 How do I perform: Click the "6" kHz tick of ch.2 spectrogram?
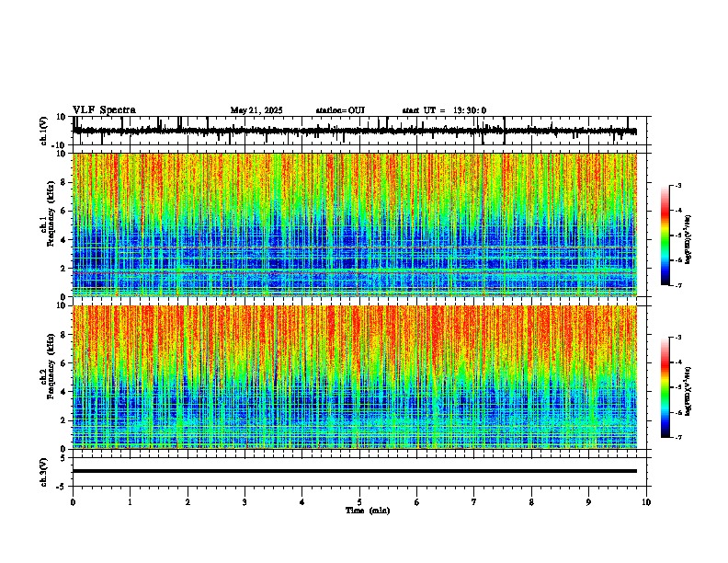(63, 363)
